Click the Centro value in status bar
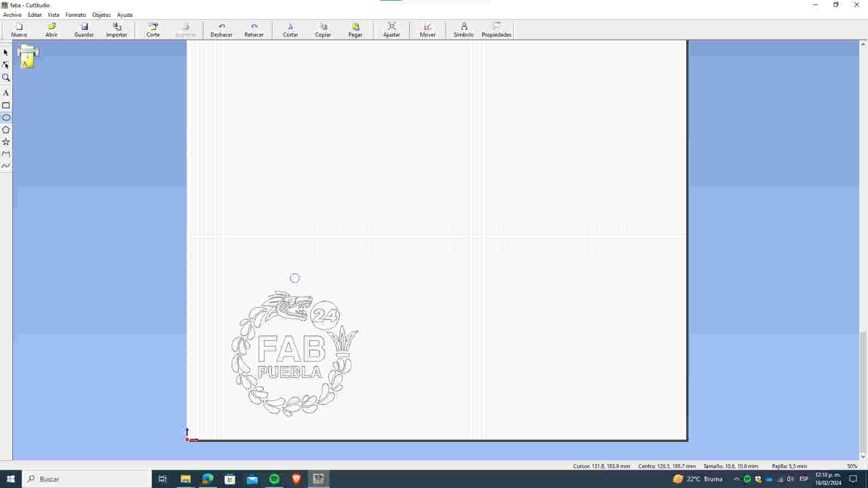Screen dimensions: 868x488 point(667,466)
